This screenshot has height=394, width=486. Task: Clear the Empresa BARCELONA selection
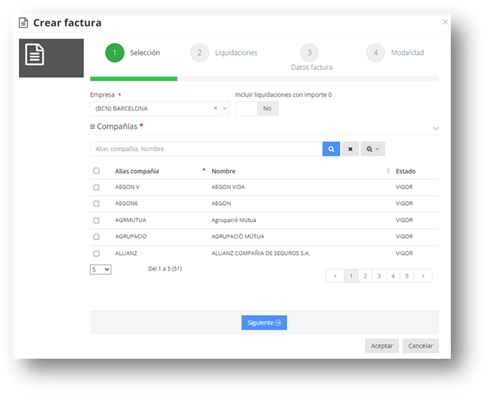pos(215,108)
